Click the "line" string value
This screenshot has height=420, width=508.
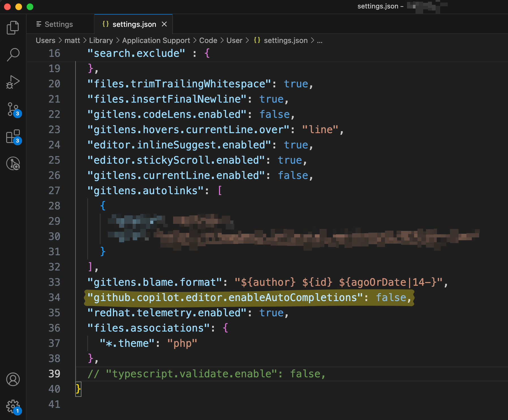coord(320,130)
